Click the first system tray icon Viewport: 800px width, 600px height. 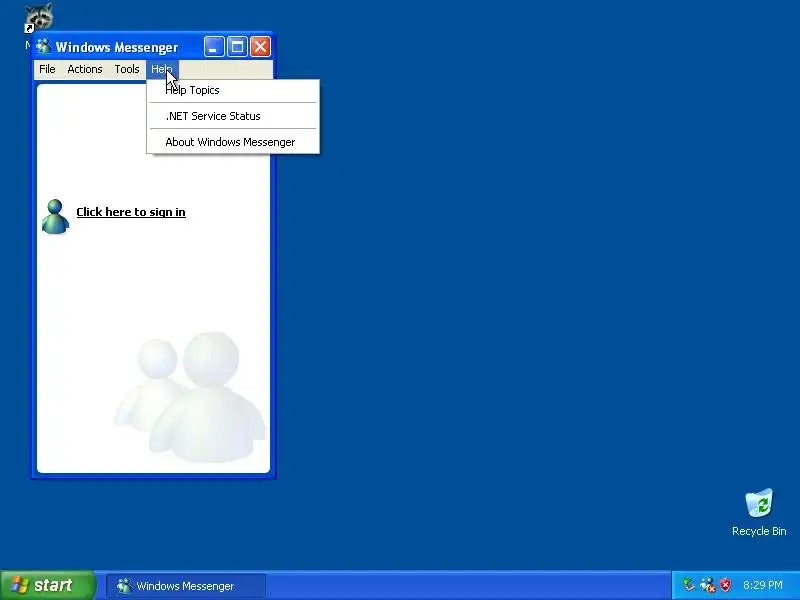tap(689, 585)
